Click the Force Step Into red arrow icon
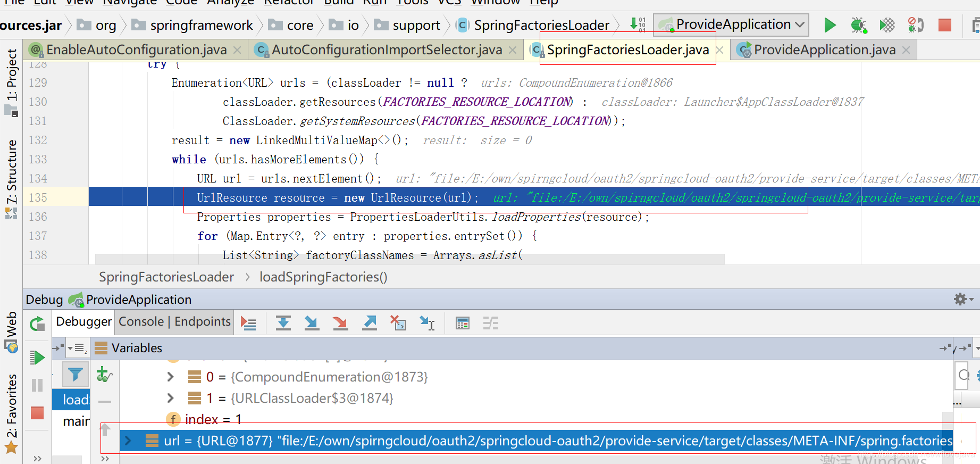Image resolution: width=980 pixels, height=464 pixels. (x=340, y=323)
